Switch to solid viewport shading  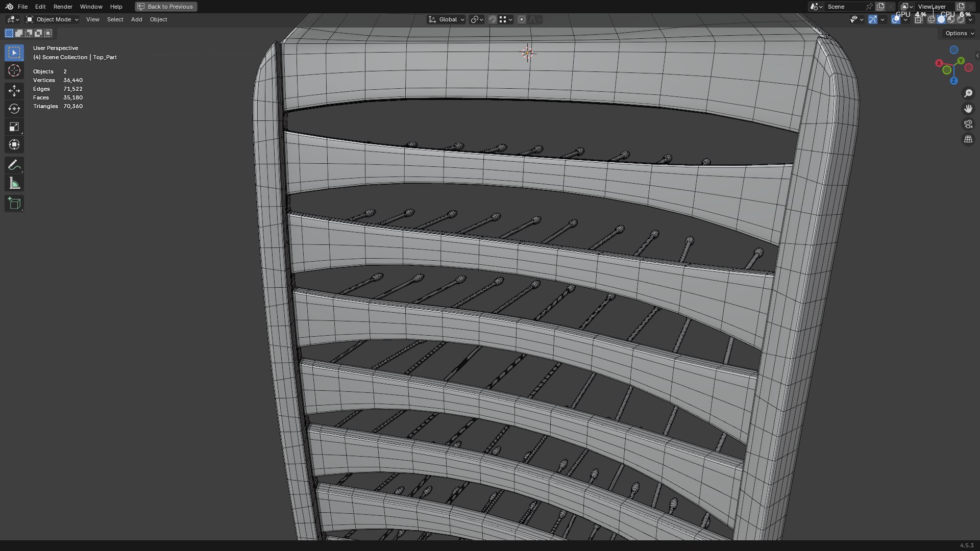tap(941, 19)
